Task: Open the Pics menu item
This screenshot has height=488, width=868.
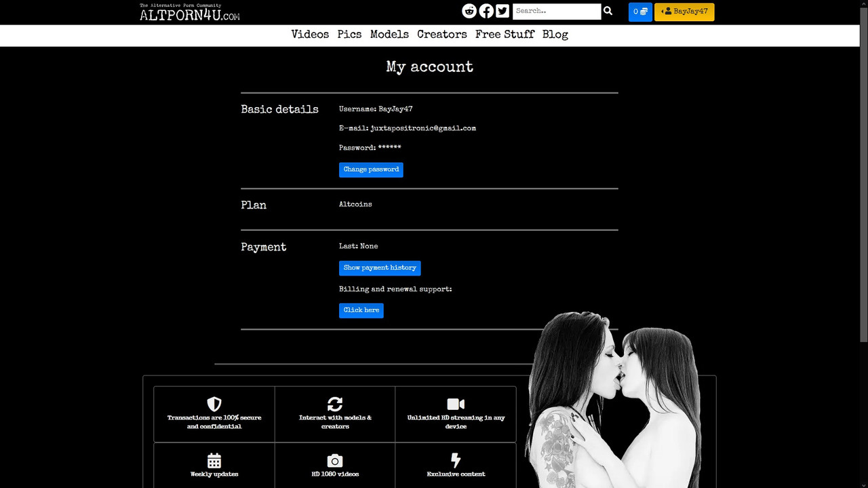Action: click(349, 35)
